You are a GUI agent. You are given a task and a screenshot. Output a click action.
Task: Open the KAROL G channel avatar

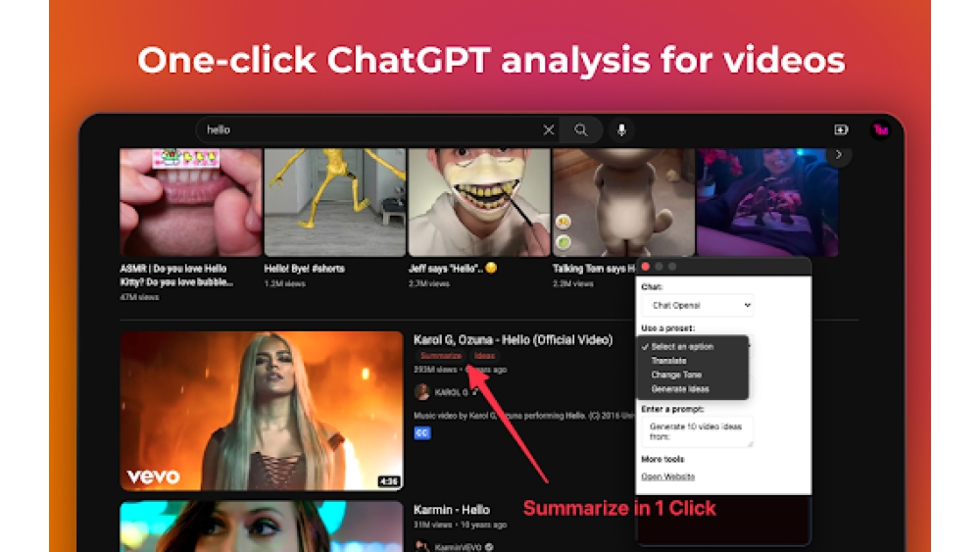pyautogui.click(x=421, y=392)
